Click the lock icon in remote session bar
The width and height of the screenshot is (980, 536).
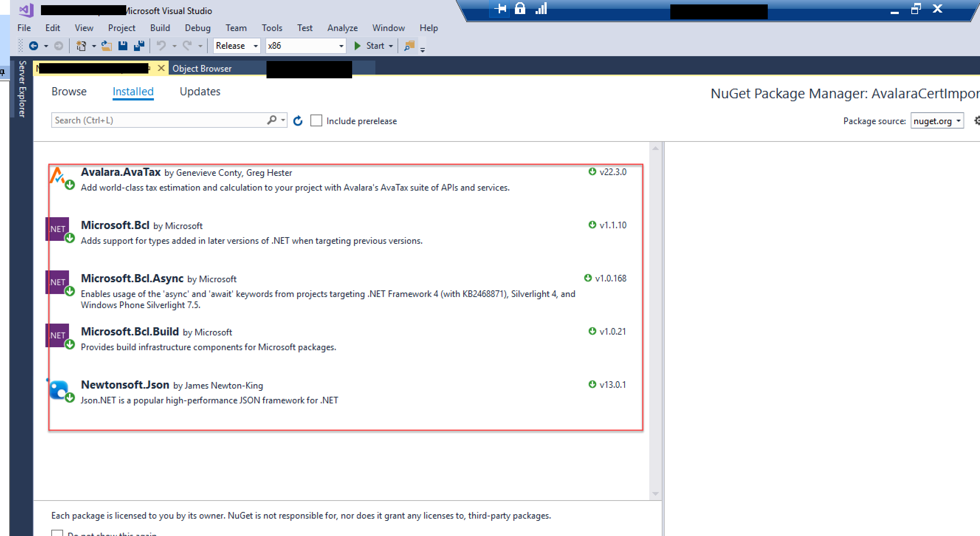click(520, 8)
